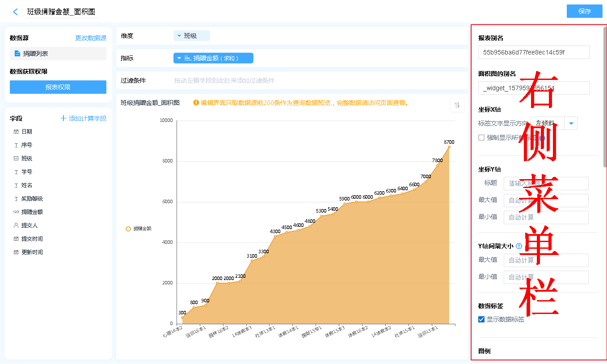This screenshot has height=364, width=607.
Task: Toggle 捐赠金额 legend marker in chart
Action: [128, 229]
